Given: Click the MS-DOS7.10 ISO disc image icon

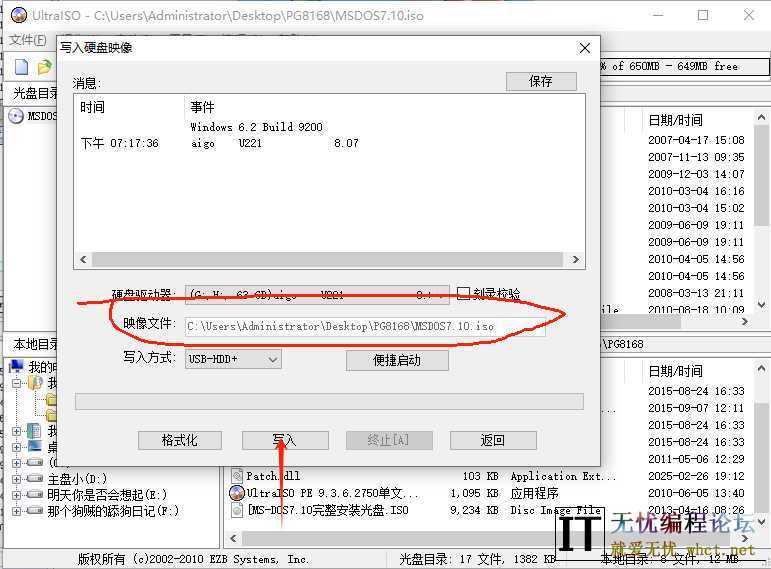Looking at the screenshot, I should (x=237, y=510).
